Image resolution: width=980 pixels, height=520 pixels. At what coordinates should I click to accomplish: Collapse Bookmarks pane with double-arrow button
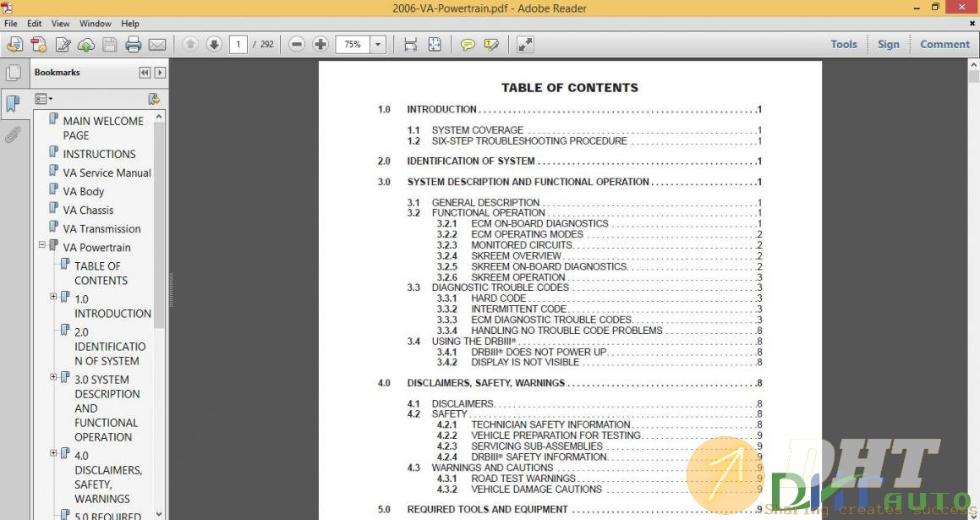click(145, 73)
